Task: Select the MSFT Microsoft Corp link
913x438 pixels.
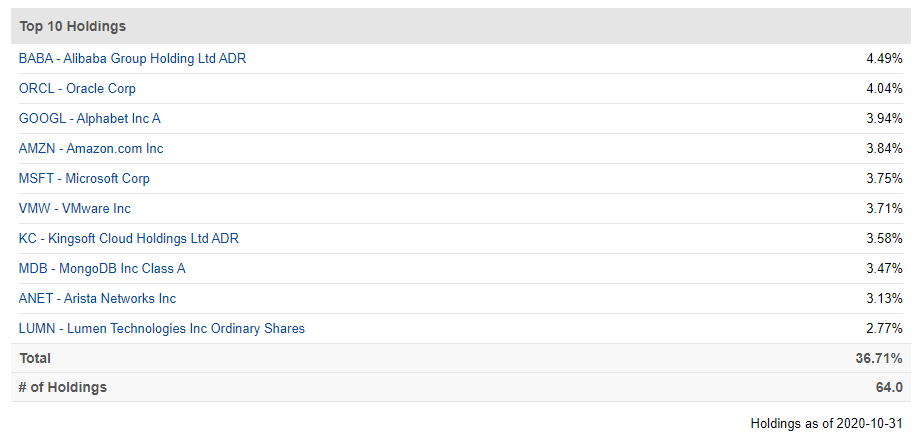Action: (84, 179)
